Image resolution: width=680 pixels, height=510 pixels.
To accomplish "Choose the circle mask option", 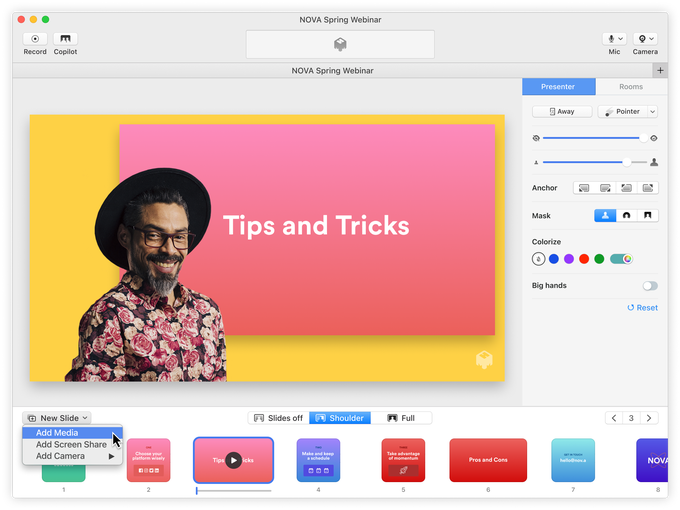I will click(626, 215).
